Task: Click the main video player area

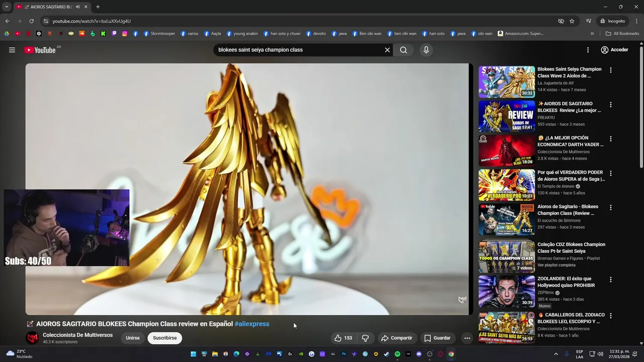Action: pyautogui.click(x=249, y=189)
